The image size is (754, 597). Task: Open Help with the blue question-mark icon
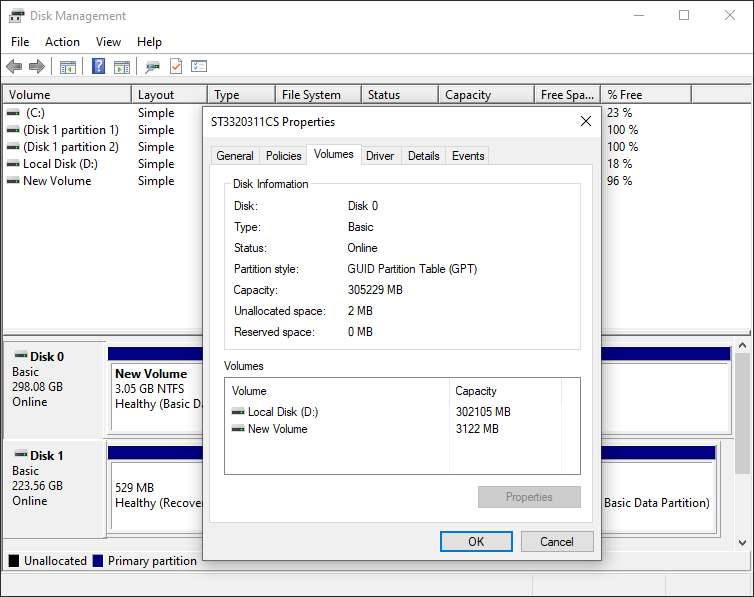click(98, 67)
